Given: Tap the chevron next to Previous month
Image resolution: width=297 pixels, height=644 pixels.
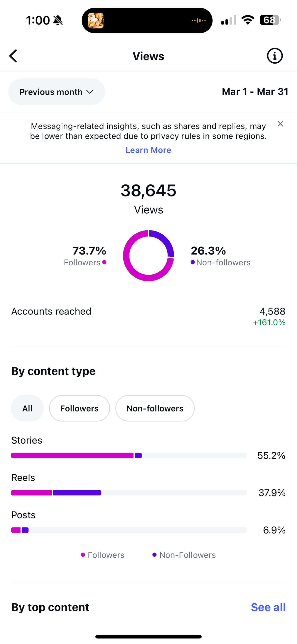Looking at the screenshot, I should (90, 92).
